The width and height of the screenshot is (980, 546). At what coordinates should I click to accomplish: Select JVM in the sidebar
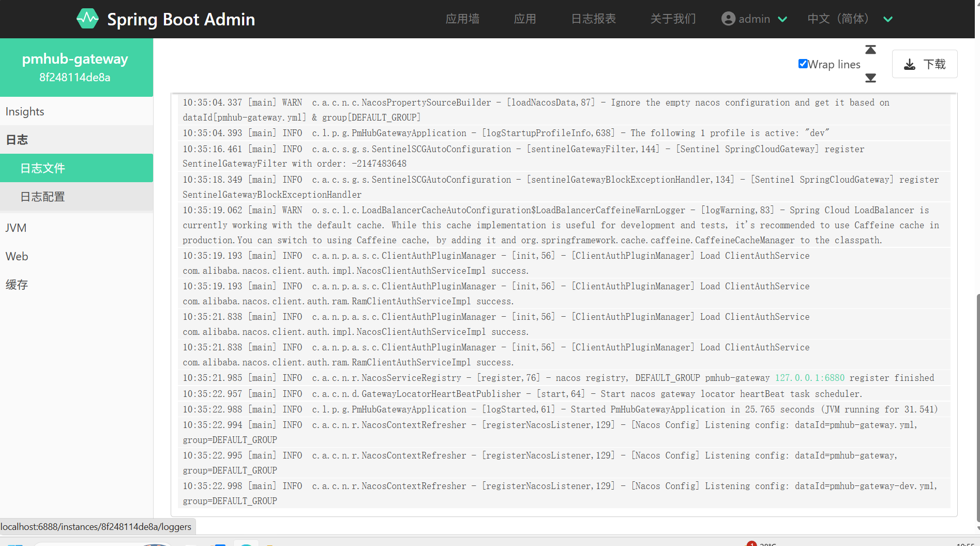click(x=77, y=228)
